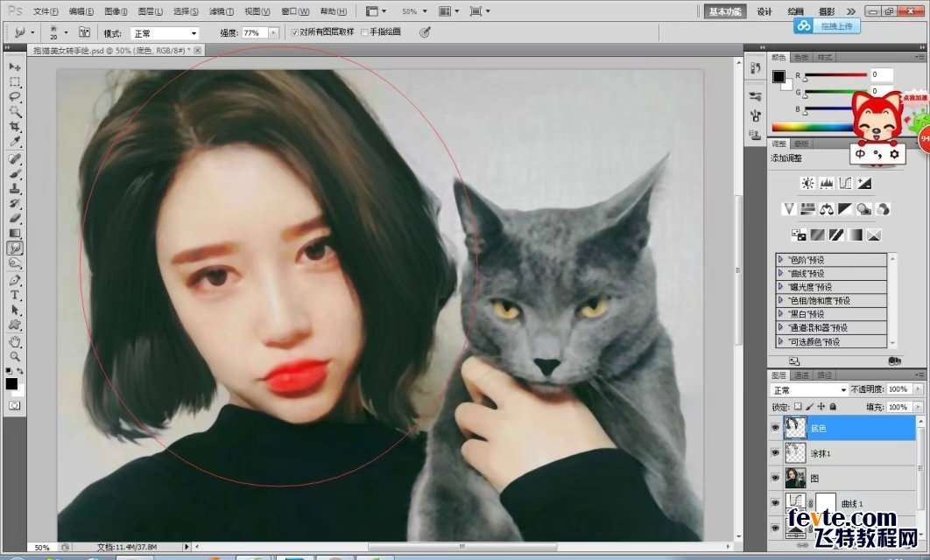Select the Crop tool
The height and width of the screenshot is (560, 930).
point(15,127)
